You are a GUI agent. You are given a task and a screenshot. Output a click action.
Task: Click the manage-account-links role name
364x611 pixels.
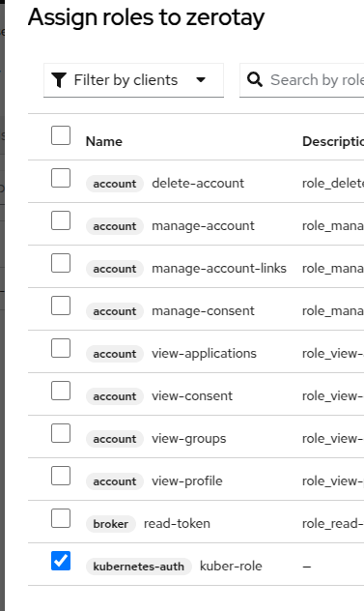[x=219, y=268]
